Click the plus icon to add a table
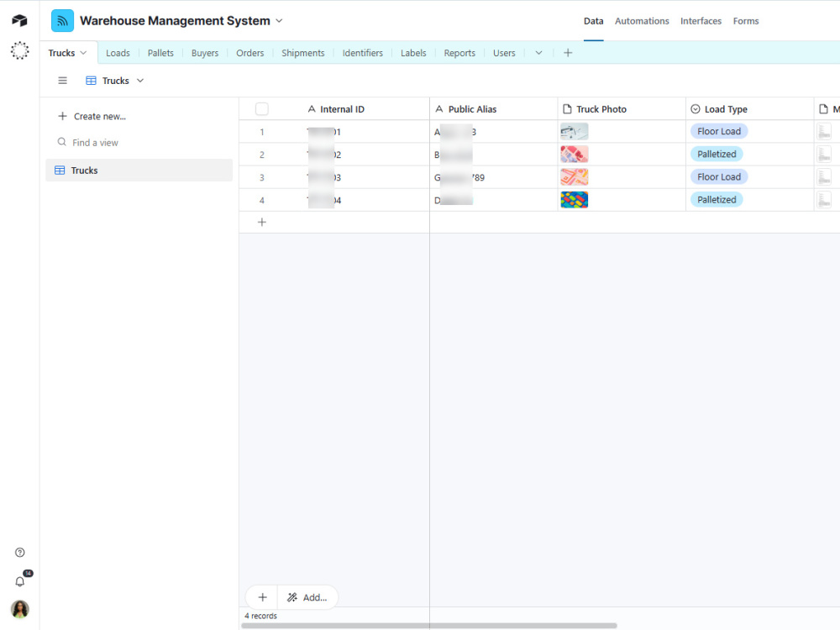 pyautogui.click(x=568, y=52)
